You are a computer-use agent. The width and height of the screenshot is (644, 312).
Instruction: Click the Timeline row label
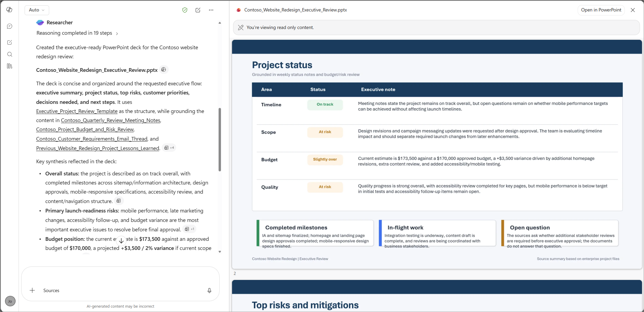[x=271, y=105]
